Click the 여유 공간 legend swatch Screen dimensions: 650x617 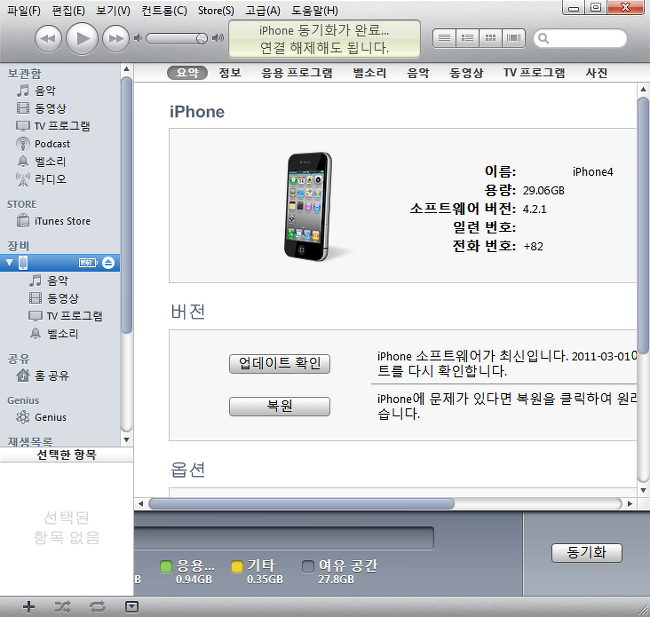308,566
